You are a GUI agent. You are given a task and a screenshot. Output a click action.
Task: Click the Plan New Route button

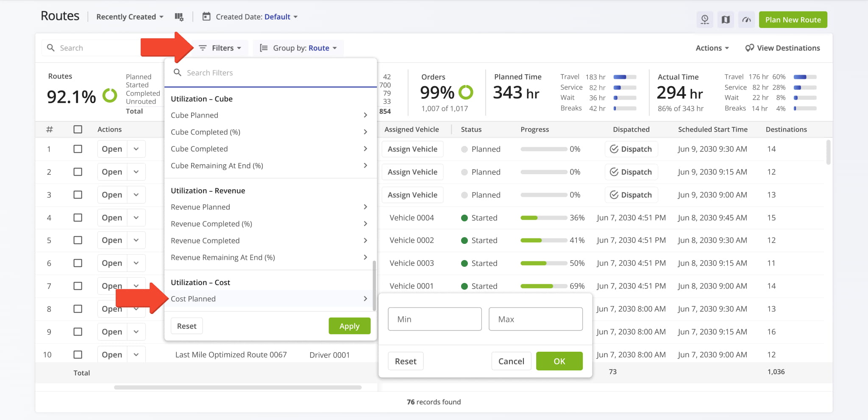(793, 20)
